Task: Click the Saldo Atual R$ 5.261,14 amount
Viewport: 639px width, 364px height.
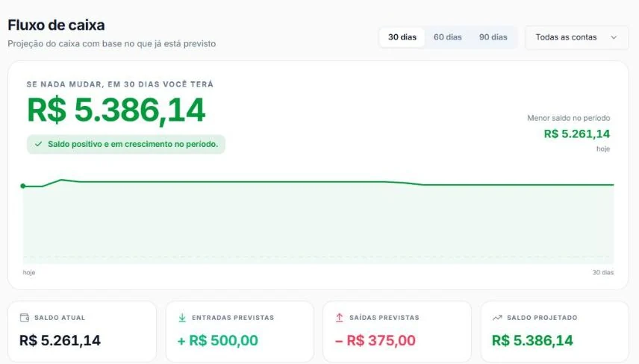Action: (60, 340)
